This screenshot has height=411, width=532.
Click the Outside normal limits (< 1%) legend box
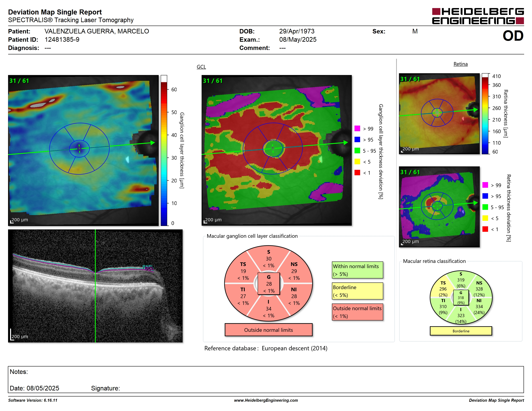pos(357,312)
